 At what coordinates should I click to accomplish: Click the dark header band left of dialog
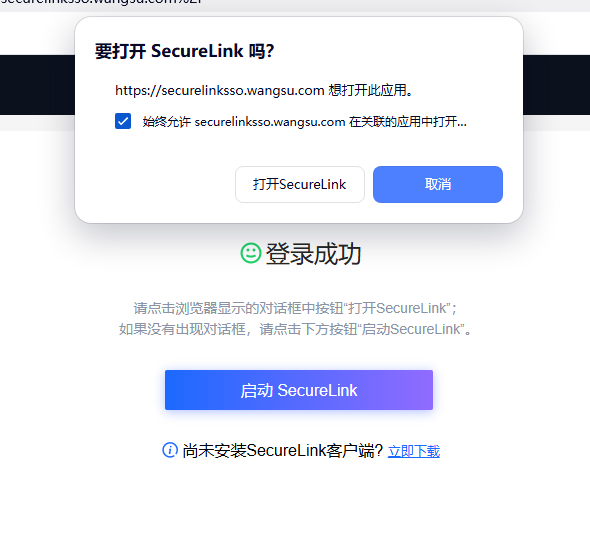[x=37, y=85]
